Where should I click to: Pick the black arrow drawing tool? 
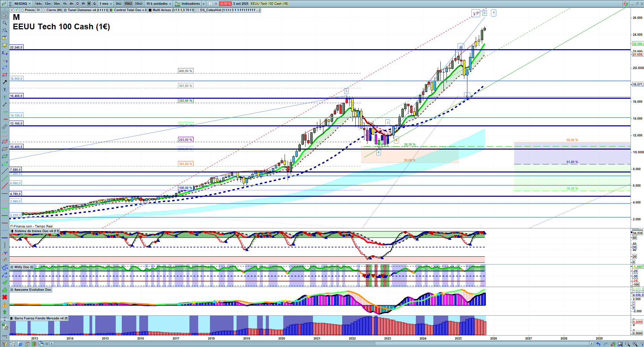pyautogui.click(x=5, y=82)
